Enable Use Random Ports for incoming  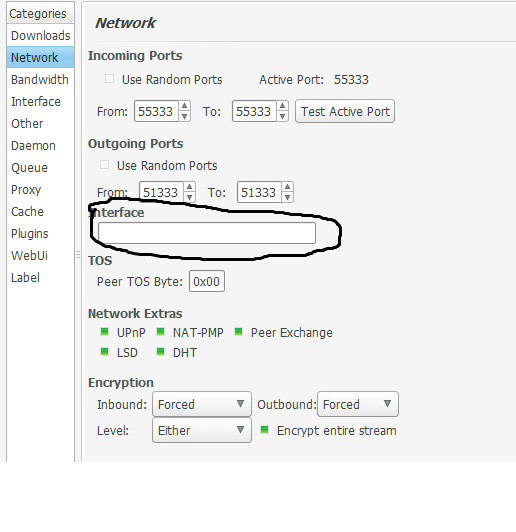click(x=109, y=79)
